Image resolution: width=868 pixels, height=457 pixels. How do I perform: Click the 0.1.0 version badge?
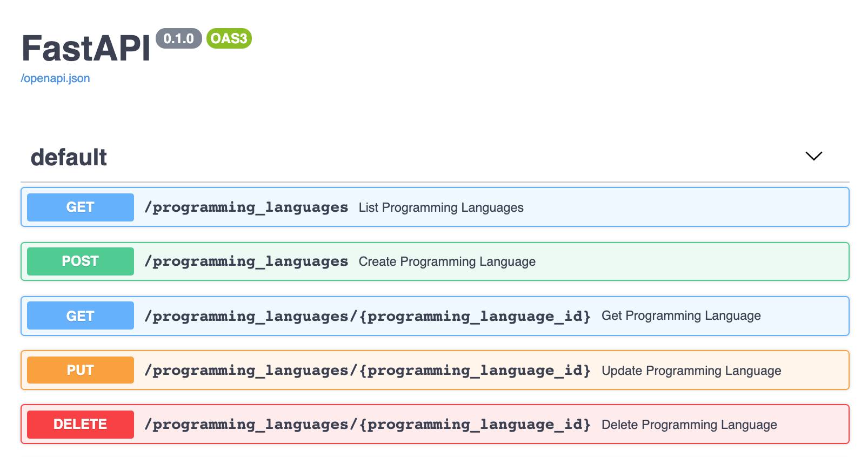tap(178, 39)
